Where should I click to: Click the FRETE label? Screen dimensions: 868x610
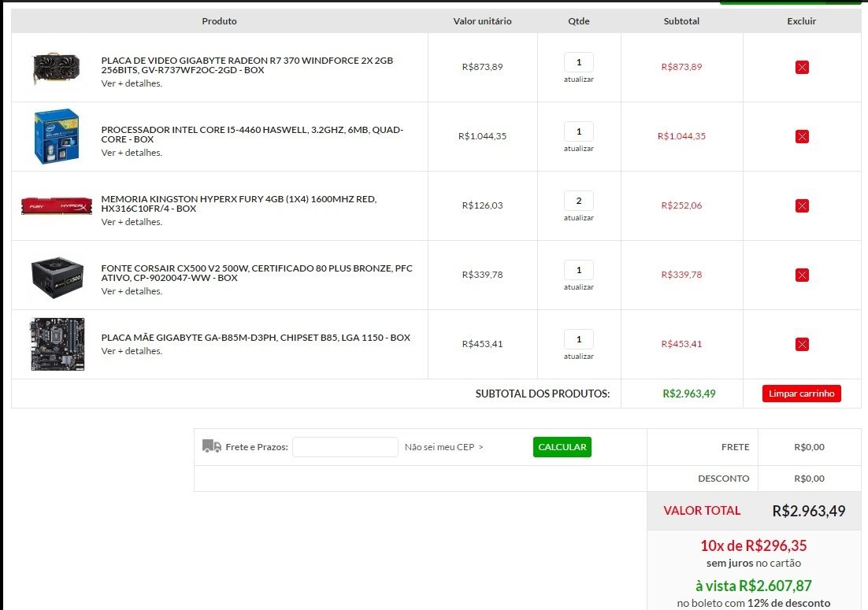tap(735, 447)
